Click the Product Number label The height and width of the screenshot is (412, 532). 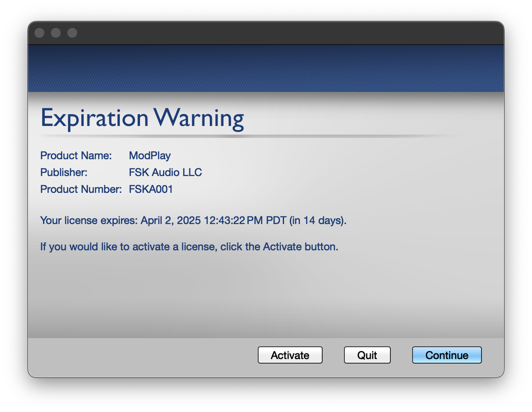[81, 189]
